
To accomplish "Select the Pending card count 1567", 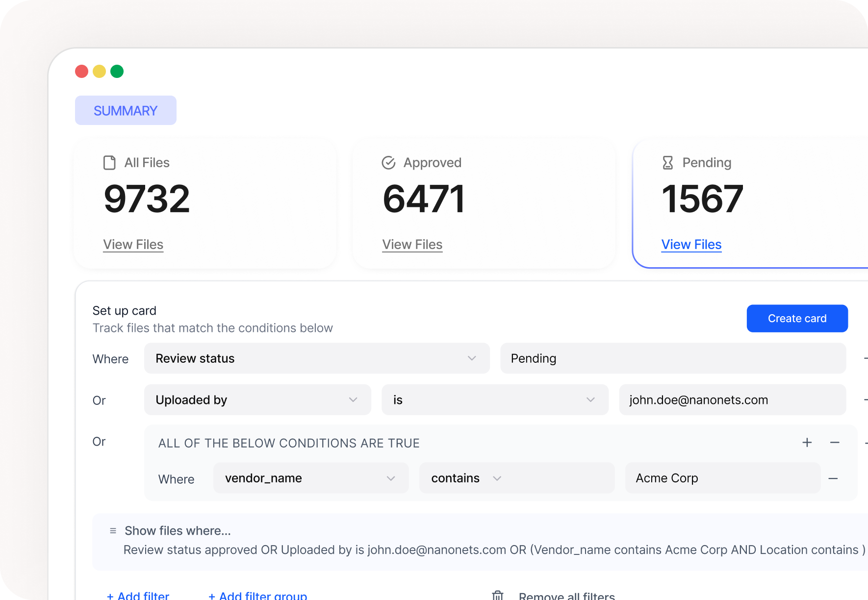I will click(702, 199).
